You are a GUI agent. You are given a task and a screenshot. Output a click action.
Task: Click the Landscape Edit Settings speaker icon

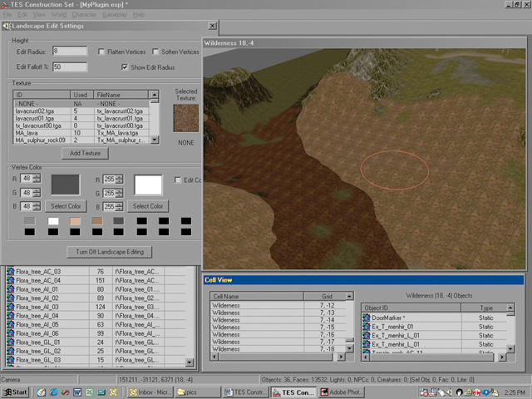click(x=6, y=26)
